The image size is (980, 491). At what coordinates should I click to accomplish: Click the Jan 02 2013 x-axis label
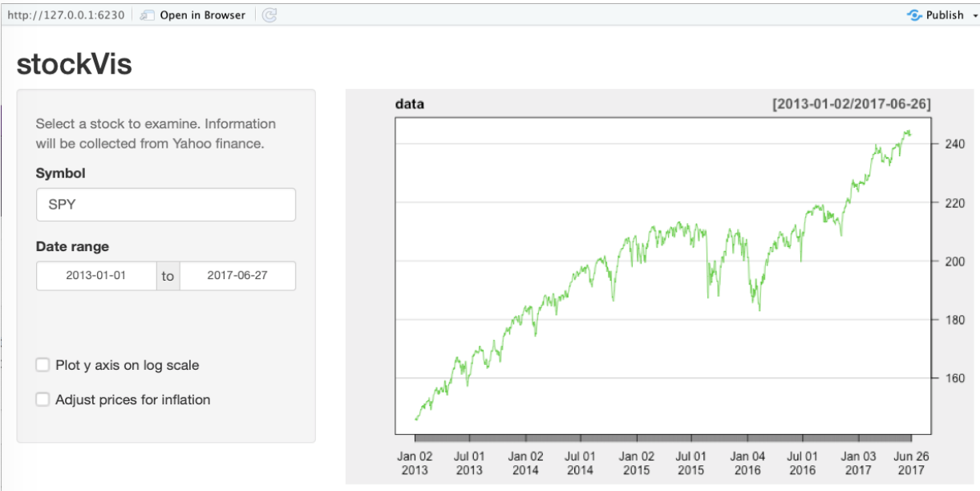pos(415,463)
